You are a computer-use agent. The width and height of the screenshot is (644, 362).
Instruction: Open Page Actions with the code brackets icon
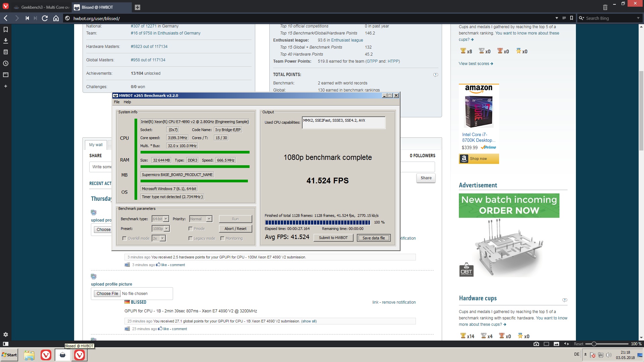[567, 344]
